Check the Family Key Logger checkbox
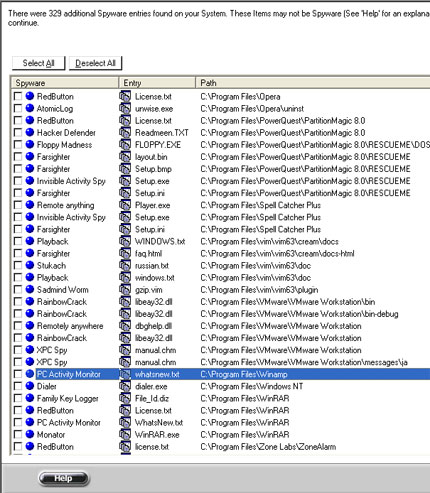This screenshot has width=430, height=493. (x=18, y=398)
